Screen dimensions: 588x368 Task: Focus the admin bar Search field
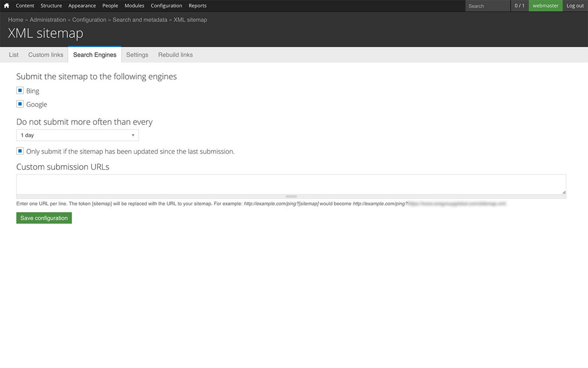[x=488, y=6]
